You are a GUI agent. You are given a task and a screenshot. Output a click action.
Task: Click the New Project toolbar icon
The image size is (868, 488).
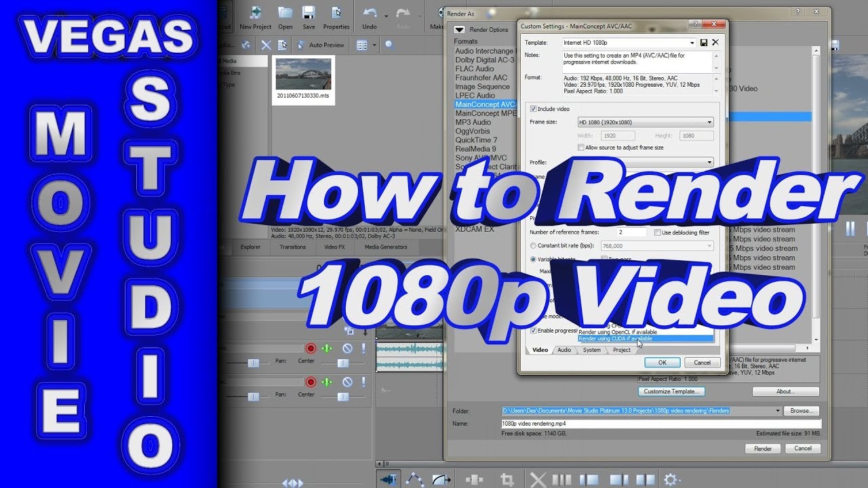[256, 12]
